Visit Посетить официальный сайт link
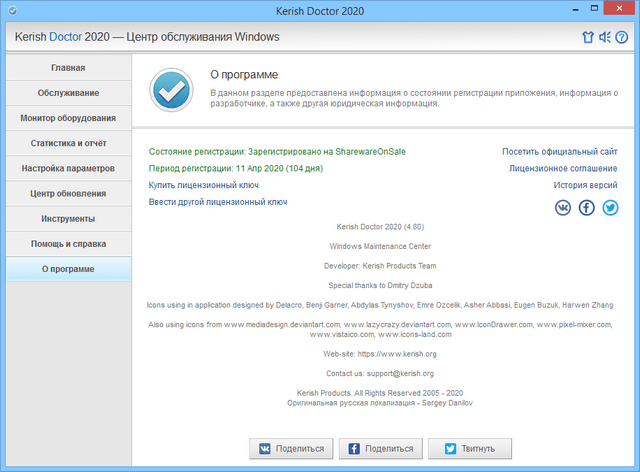 [560, 152]
